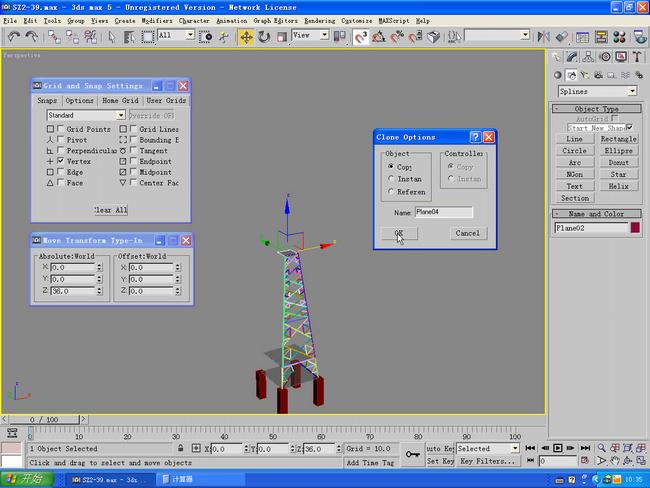Viewport: 650px width, 488px height.
Task: Activate Bind to Space Warp tool
Action: pyautogui.click(x=90, y=37)
